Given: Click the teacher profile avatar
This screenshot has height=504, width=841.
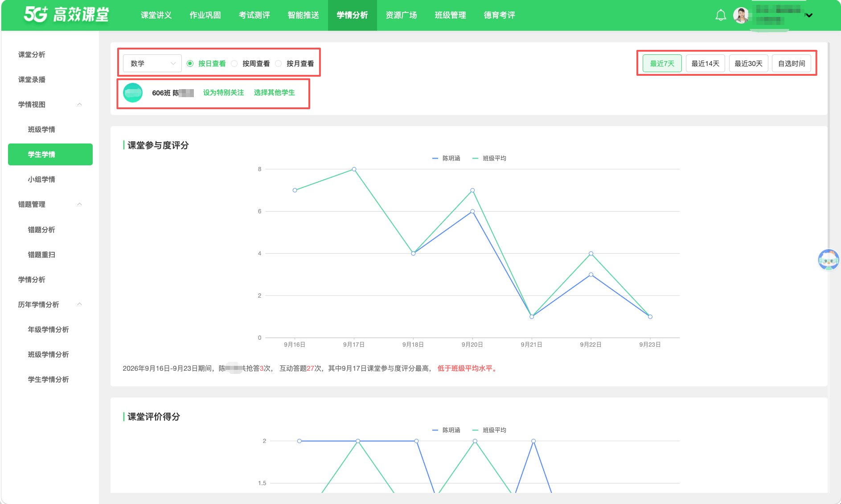Looking at the screenshot, I should [741, 16].
